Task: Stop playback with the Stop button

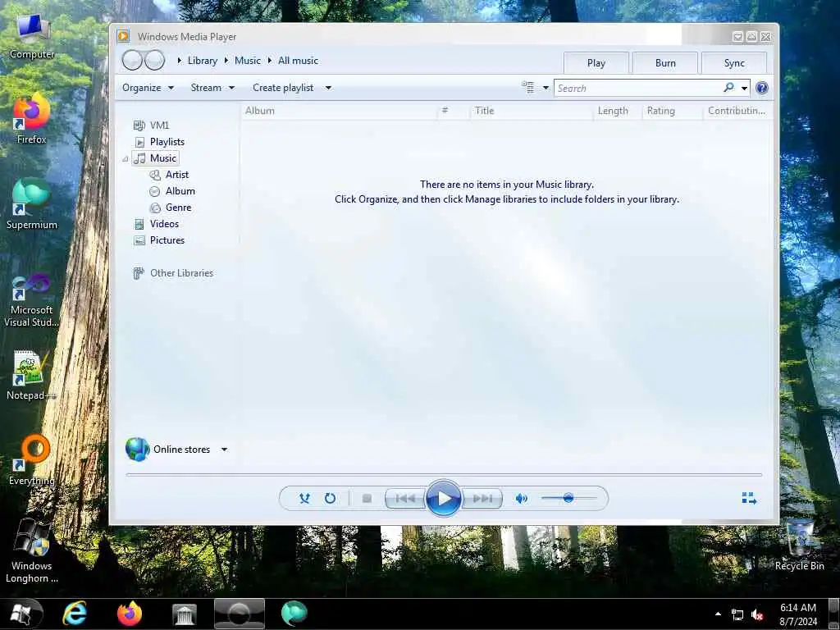Action: click(x=367, y=499)
